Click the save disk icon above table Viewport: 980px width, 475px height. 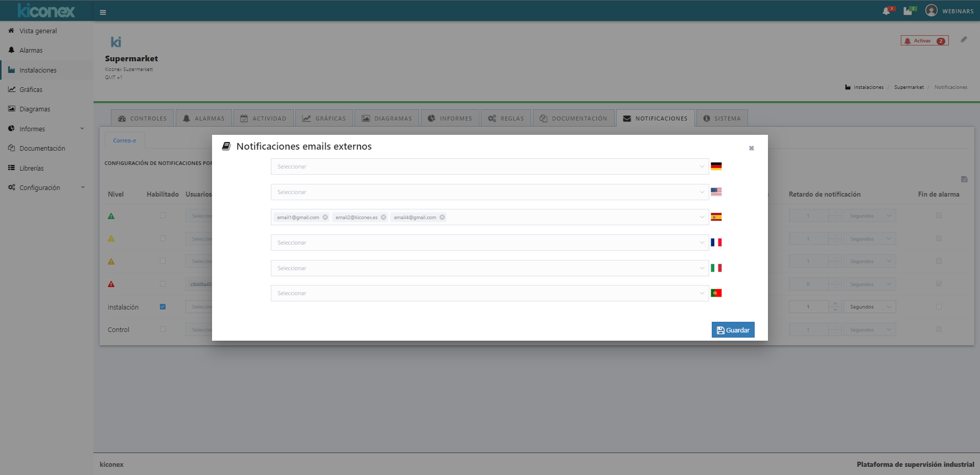(964, 179)
